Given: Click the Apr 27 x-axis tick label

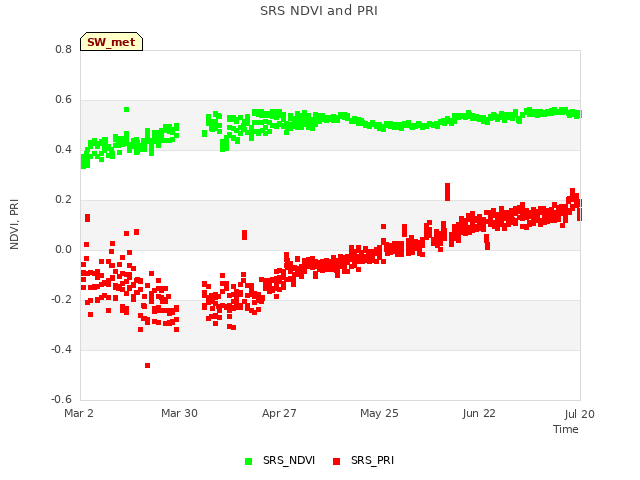Looking at the screenshot, I should point(279,413).
